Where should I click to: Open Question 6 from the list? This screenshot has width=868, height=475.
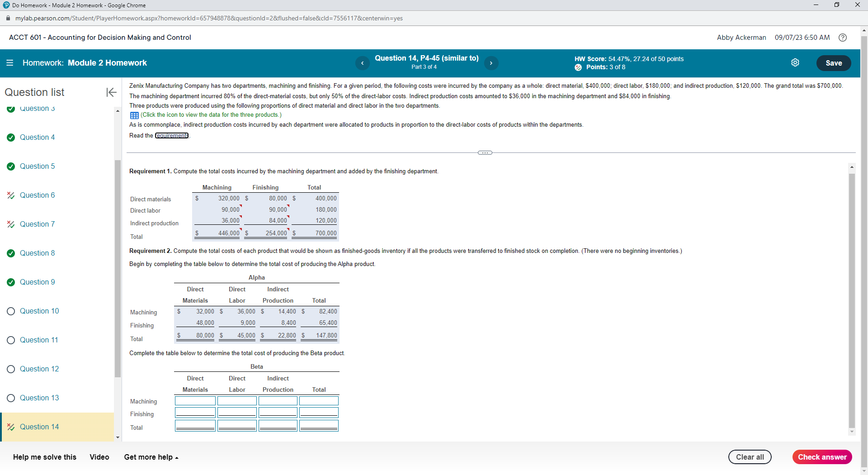(x=38, y=195)
